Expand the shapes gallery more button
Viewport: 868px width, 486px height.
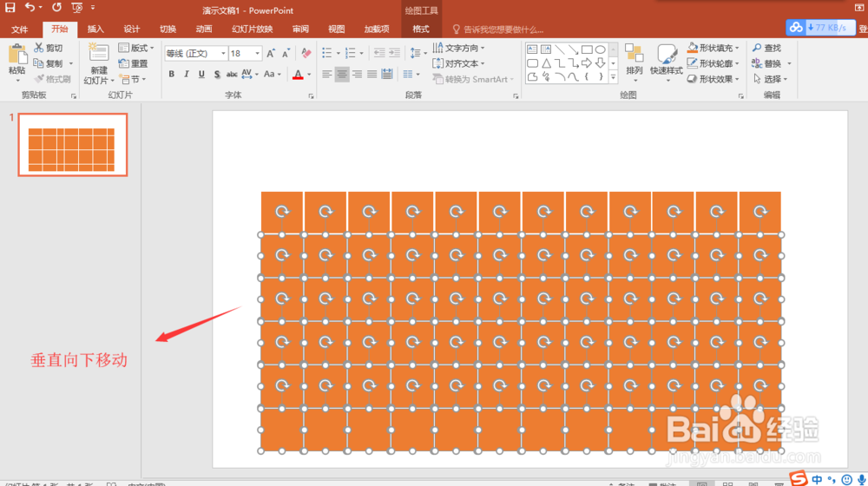pyautogui.click(x=613, y=77)
